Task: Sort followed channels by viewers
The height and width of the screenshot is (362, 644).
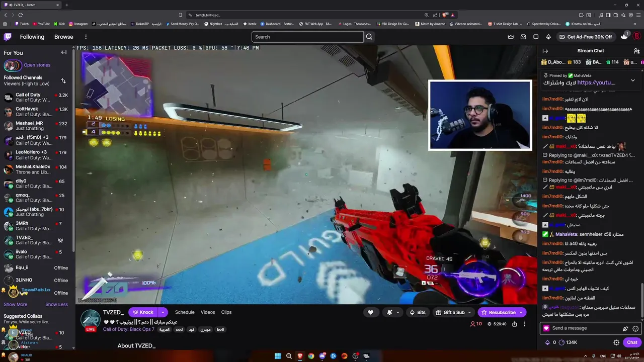Action: (x=63, y=80)
